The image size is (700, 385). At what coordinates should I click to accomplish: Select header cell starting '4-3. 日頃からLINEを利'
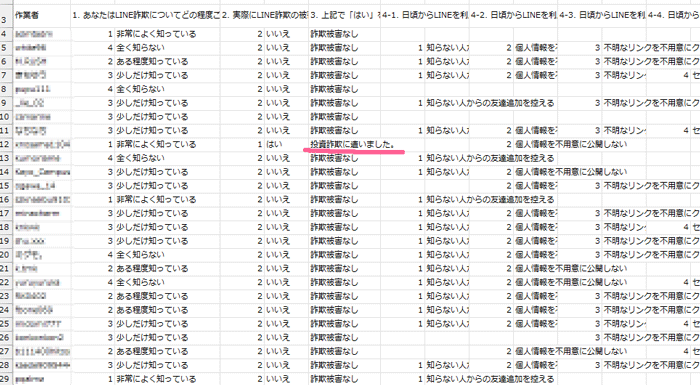click(x=602, y=16)
